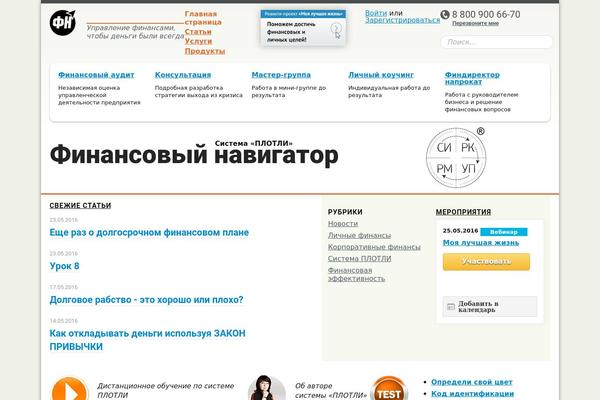
Task: Click the Участвовать button
Action: [486, 262]
